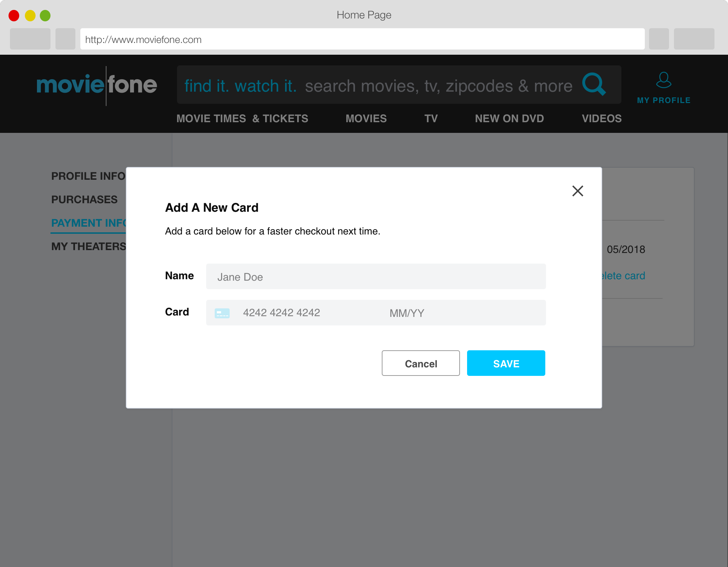Click the red window close dot

(14, 16)
